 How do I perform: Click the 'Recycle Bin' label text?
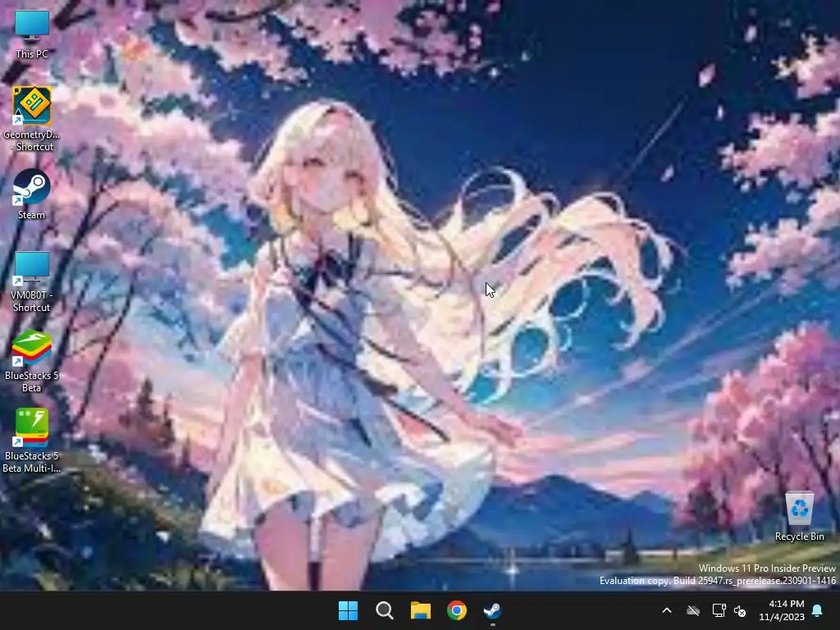point(799,536)
